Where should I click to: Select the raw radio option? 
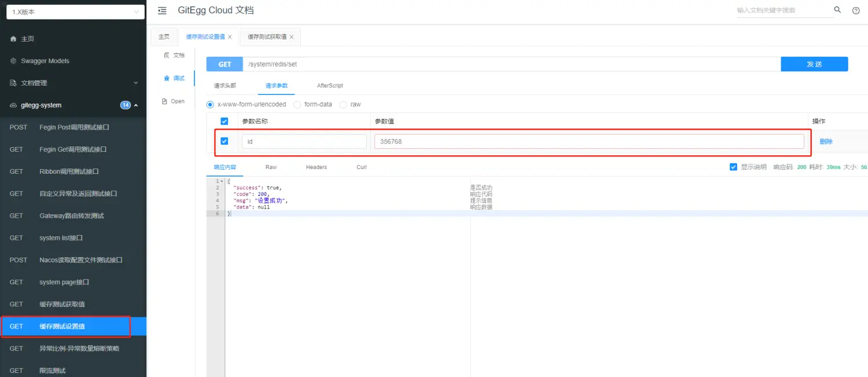coord(343,104)
